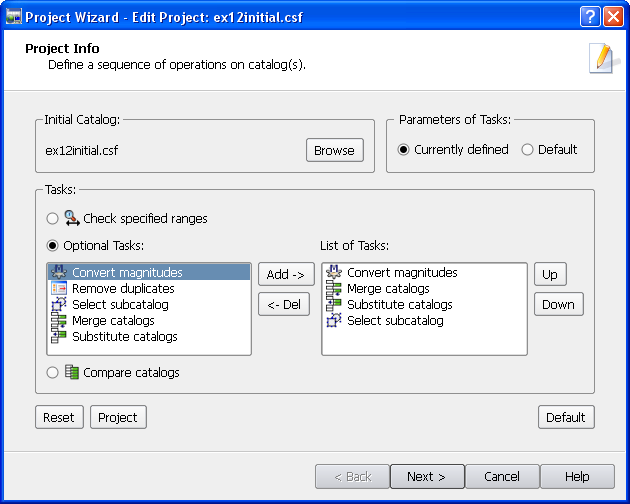Click the Compare catalogs green table icon
Image resolution: width=630 pixels, height=504 pixels.
coord(72,372)
